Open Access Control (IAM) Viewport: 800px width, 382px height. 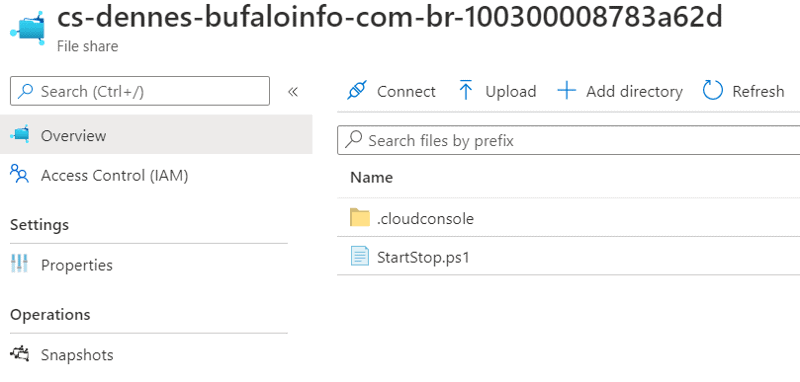coord(115,175)
